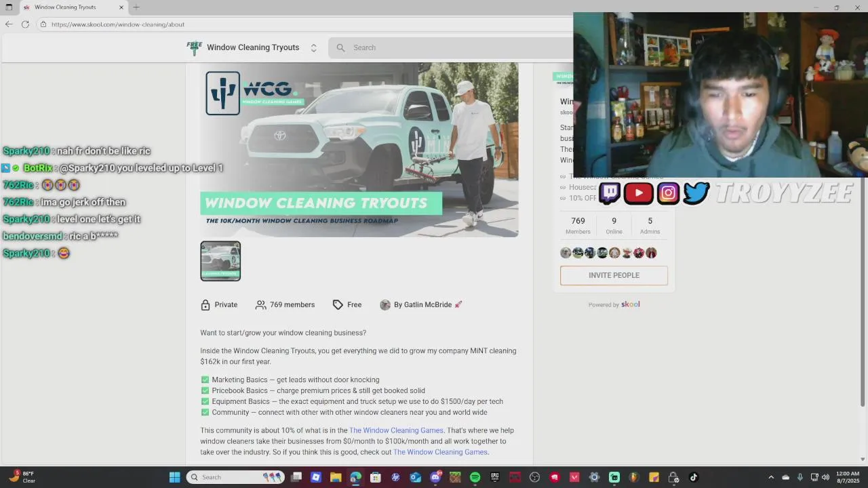
Task: Open first The Window Cleaning Games link
Action: coord(396,430)
